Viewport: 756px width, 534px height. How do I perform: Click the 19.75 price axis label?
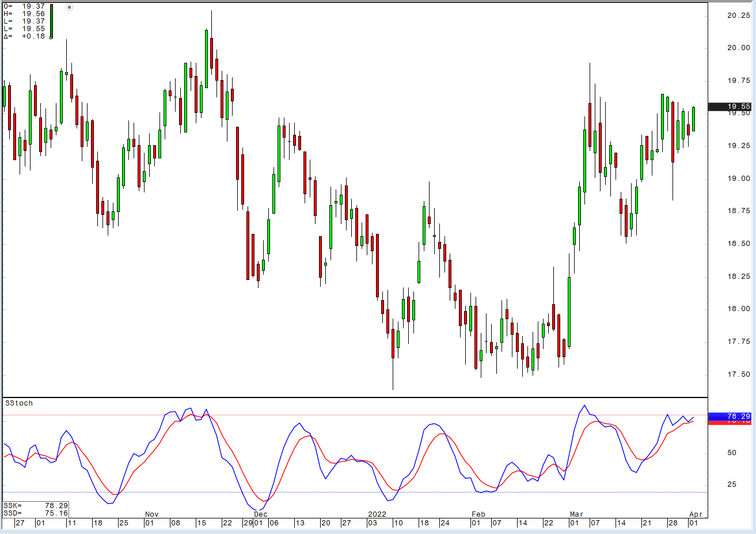click(739, 81)
